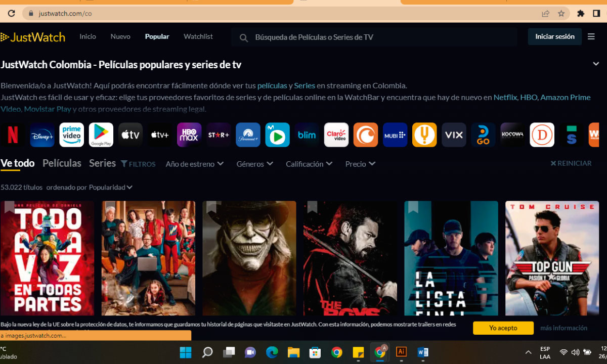Select the HBO Max provider icon
This screenshot has width=607, height=364.
(189, 134)
